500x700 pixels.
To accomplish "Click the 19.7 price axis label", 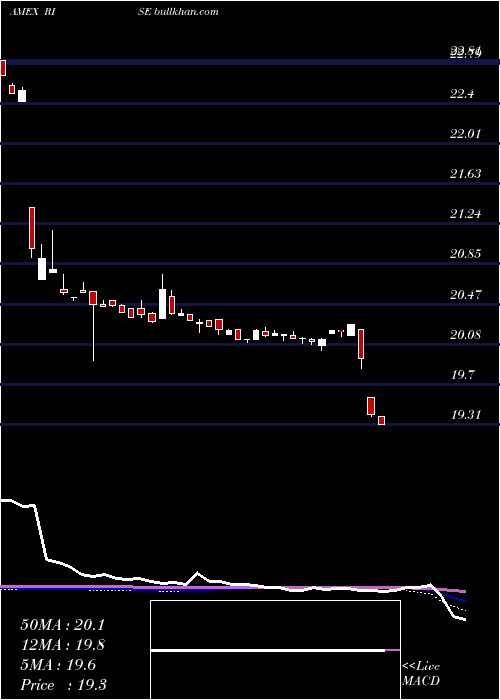I will click(462, 375).
